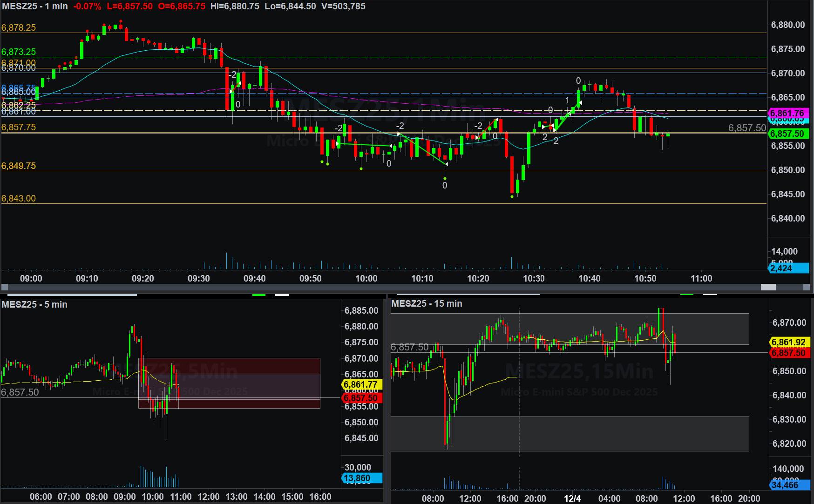Image resolution: width=814 pixels, height=504 pixels.
Task: Select the MESZ25 - 15 min chart title
Action: pyautogui.click(x=427, y=303)
